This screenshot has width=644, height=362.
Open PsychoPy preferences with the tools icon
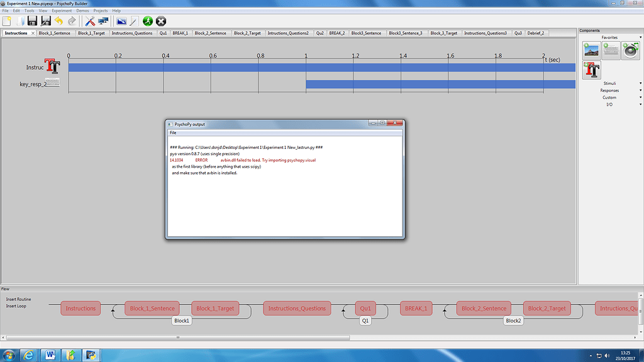tap(91, 21)
